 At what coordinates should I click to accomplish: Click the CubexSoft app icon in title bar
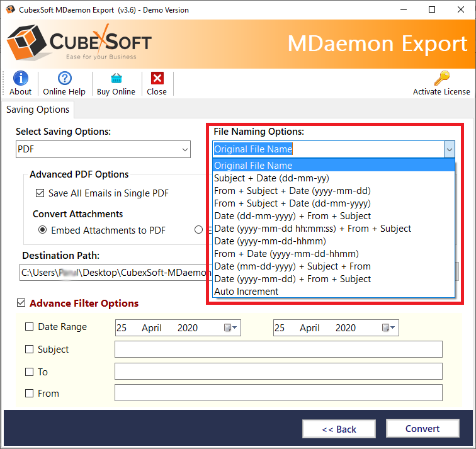pos(10,9)
